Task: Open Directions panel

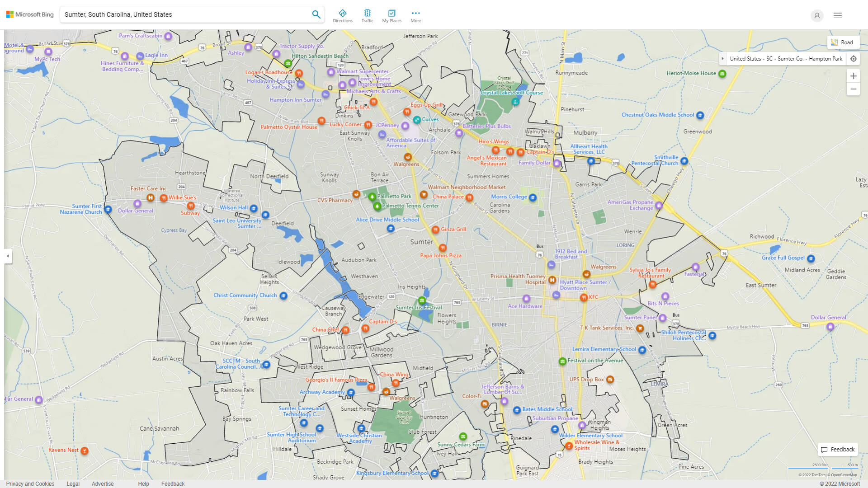Action: pos(343,16)
